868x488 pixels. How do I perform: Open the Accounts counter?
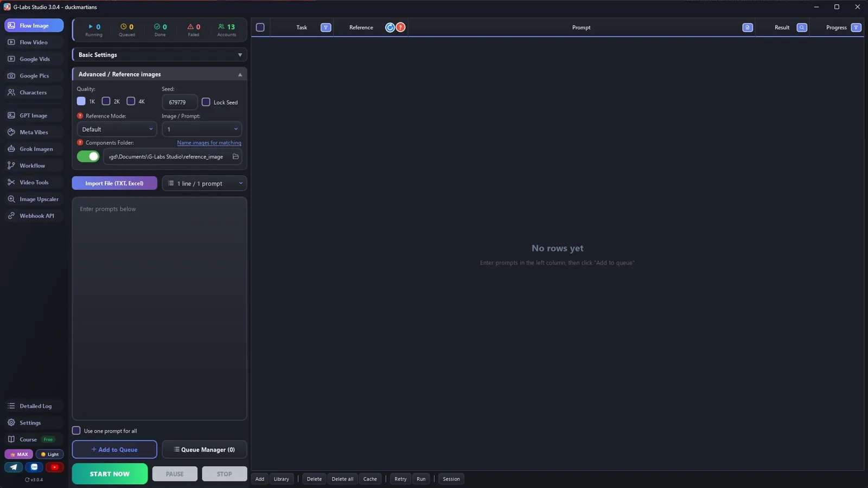(227, 30)
